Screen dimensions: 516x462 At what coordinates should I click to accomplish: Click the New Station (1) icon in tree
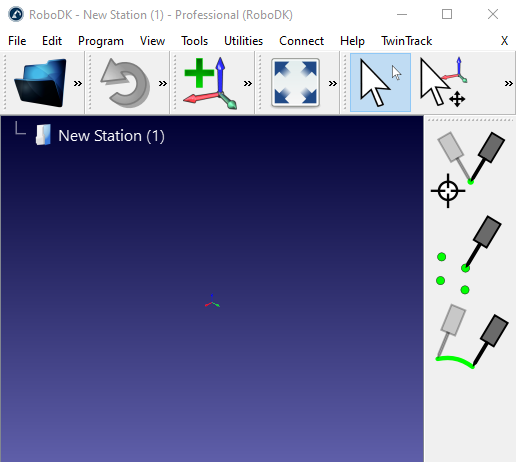tap(43, 135)
